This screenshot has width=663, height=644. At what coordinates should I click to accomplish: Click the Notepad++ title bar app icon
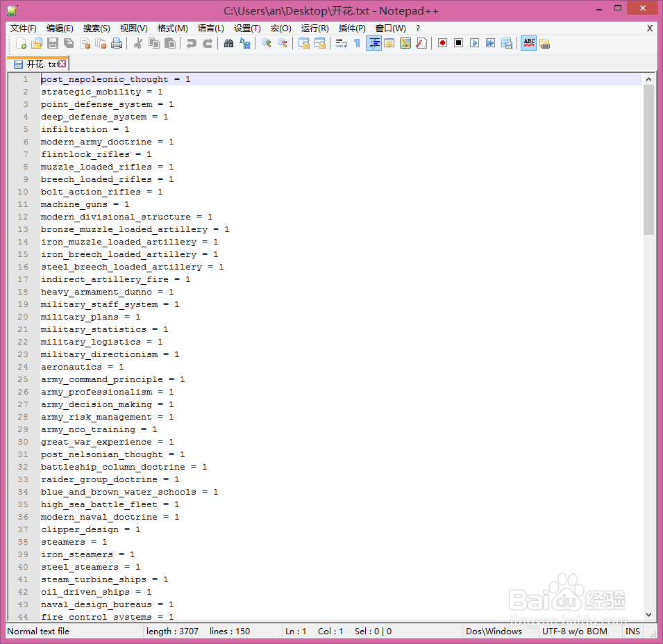12,10
